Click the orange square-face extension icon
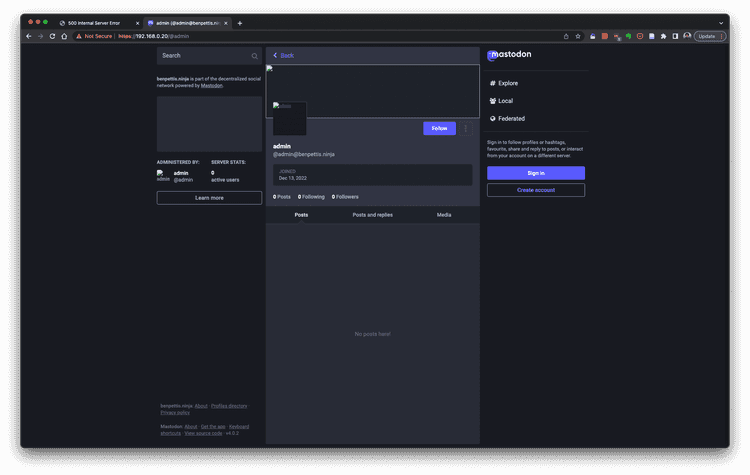Viewport: 750px width, 475px height. coord(640,36)
